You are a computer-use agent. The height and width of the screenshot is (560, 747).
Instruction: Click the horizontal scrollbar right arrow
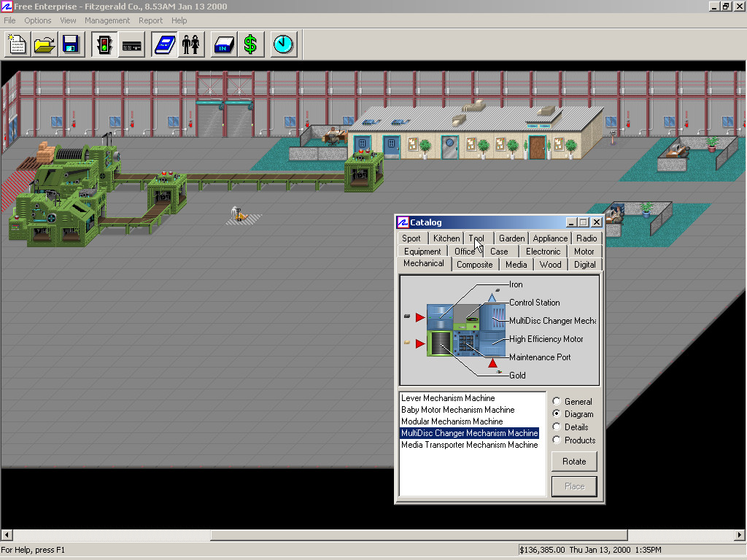740,536
